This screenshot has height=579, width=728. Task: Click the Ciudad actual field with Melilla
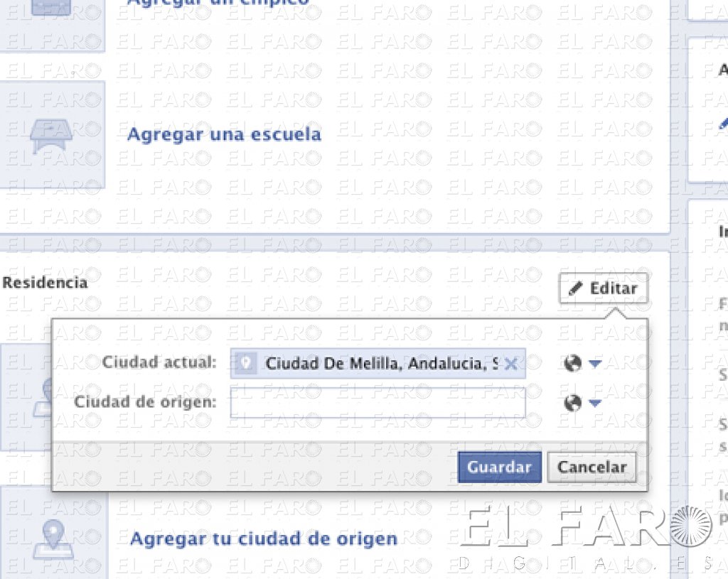pyautogui.click(x=378, y=363)
